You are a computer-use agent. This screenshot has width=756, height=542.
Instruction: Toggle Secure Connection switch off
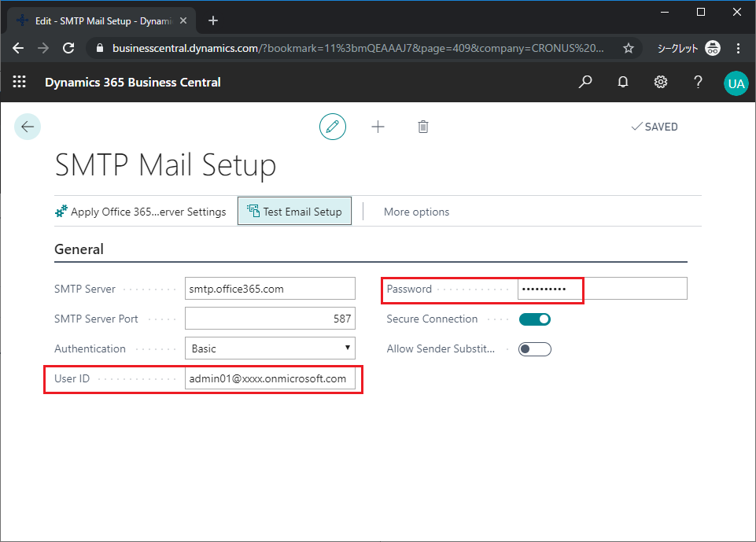coord(535,319)
